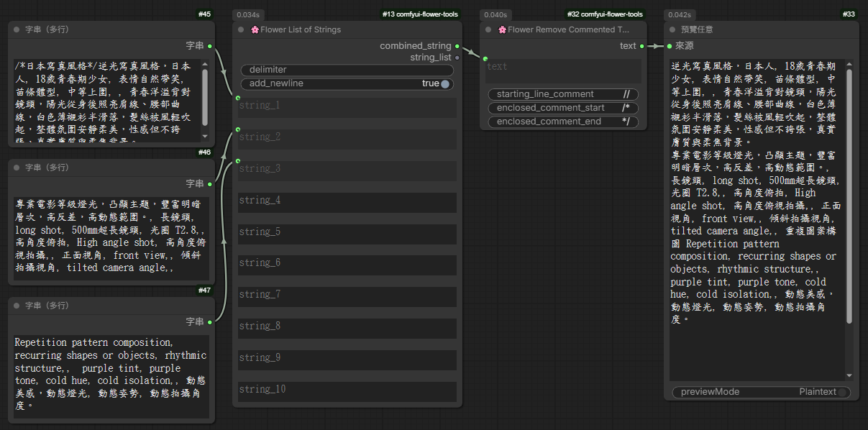
Task: Click the #46 node ID badge
Action: click(204, 152)
